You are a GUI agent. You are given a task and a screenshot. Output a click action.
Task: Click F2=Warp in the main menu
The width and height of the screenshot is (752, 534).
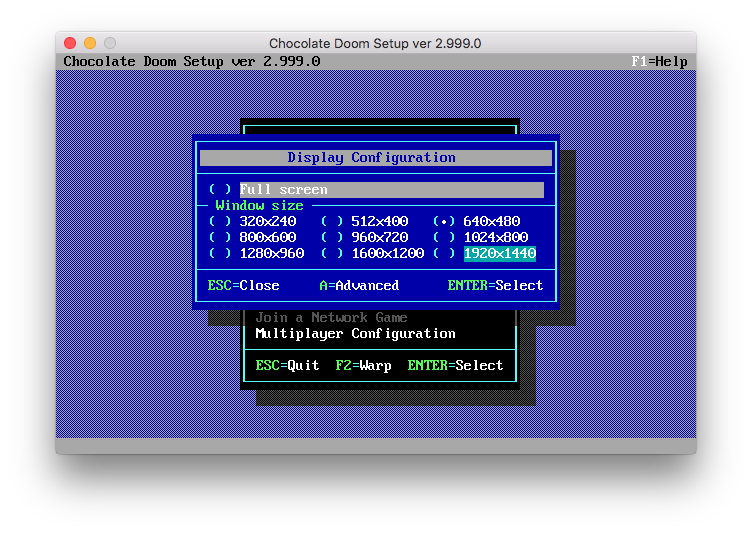tap(364, 366)
